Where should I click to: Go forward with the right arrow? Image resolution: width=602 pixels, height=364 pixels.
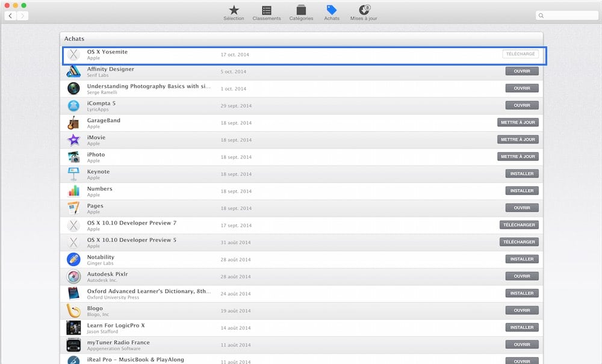[23, 16]
